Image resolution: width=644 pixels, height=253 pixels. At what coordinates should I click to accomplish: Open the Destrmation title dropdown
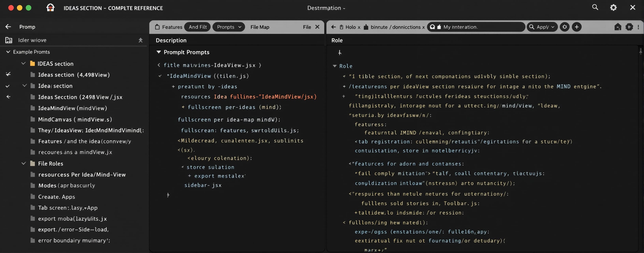click(326, 8)
